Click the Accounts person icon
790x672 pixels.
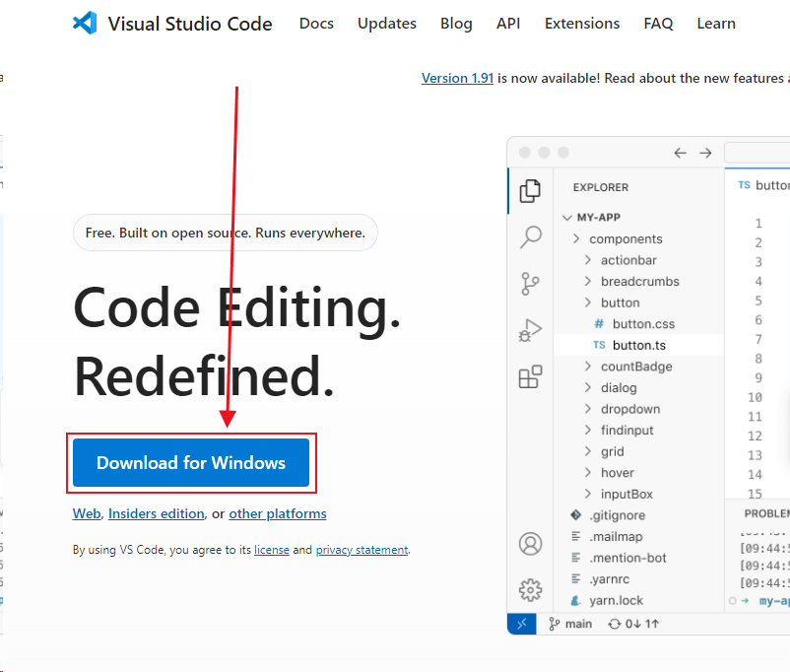[x=531, y=544]
